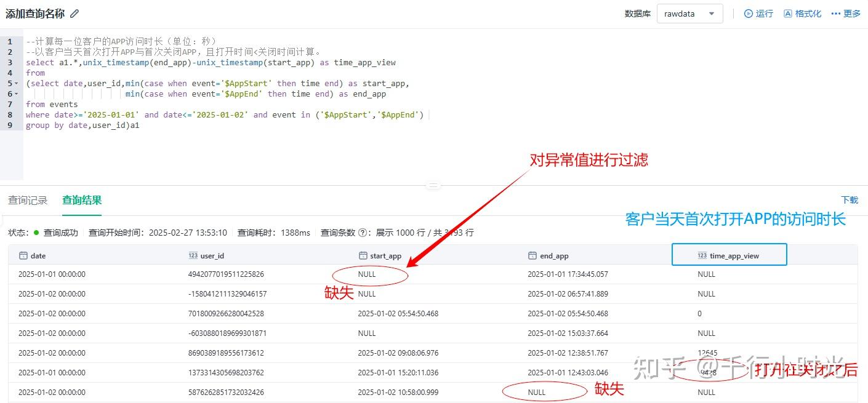The image size is (868, 403).
Task: Click the user_id column header
Action: [263, 255]
